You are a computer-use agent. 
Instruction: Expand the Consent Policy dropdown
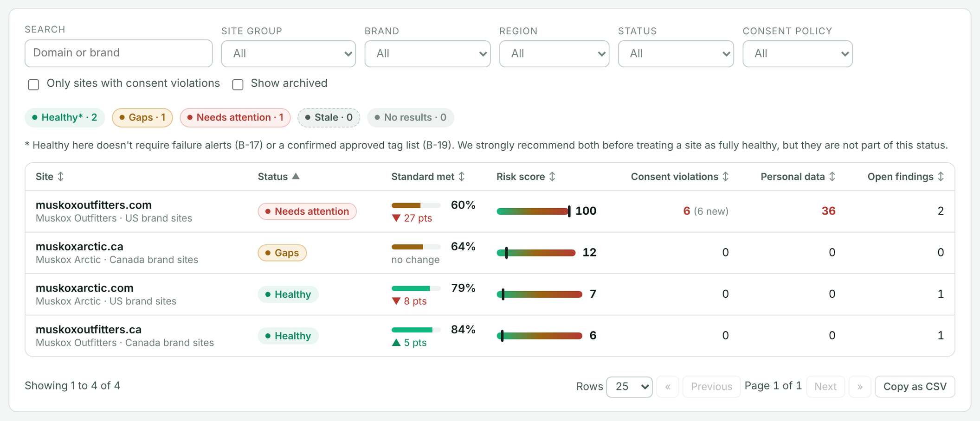click(x=797, y=54)
